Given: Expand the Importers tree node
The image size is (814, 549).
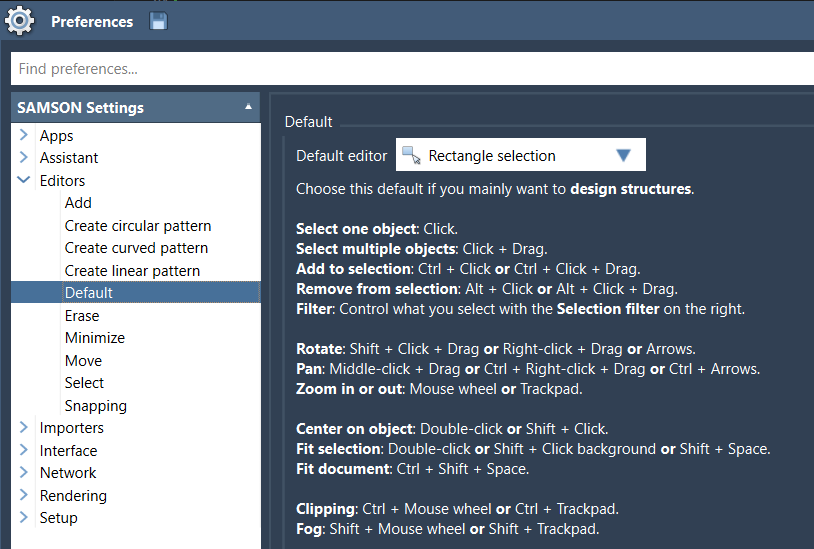Looking at the screenshot, I should [x=23, y=427].
